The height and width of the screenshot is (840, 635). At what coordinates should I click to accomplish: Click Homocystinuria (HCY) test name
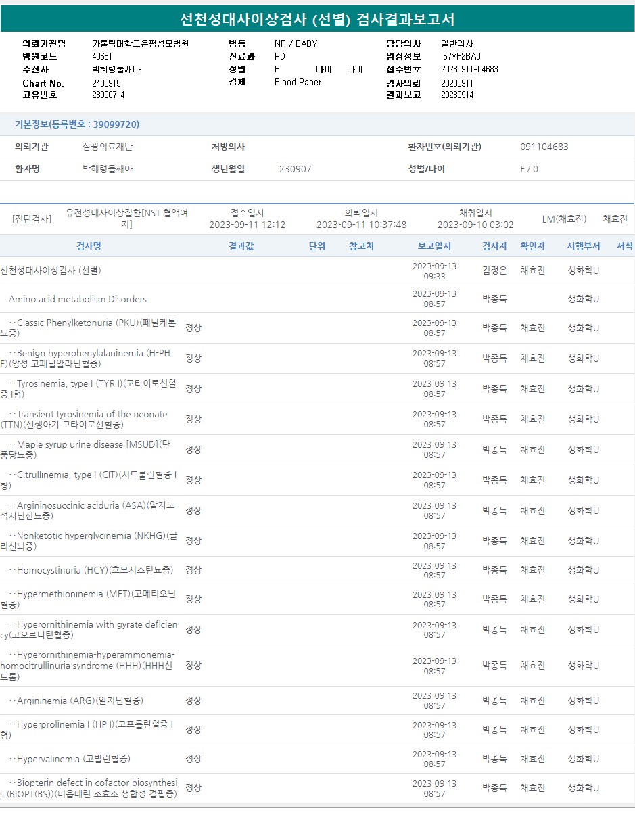pos(91,570)
